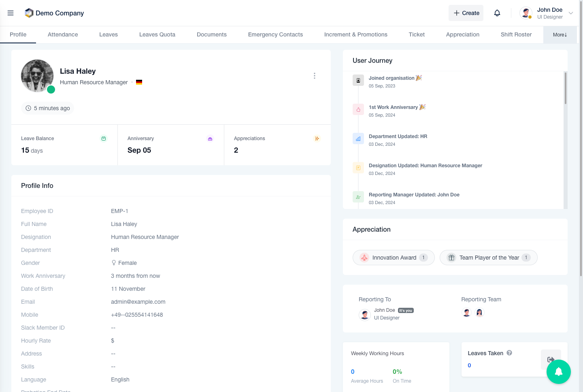
Task: Click the Demo Company logo
Action: pos(29,13)
